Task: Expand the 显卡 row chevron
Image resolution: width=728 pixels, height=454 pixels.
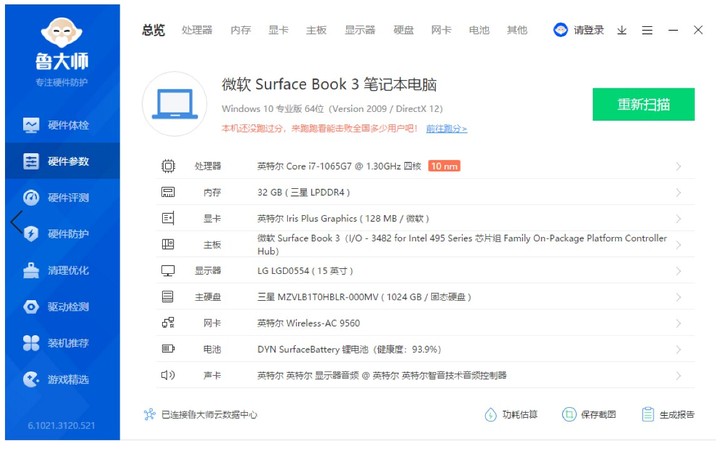Action: coord(679,219)
